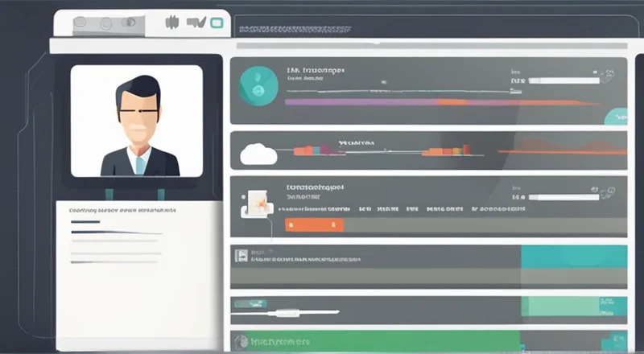Click the round icon in bottom green row
The image size is (644, 354).
pos(238,340)
